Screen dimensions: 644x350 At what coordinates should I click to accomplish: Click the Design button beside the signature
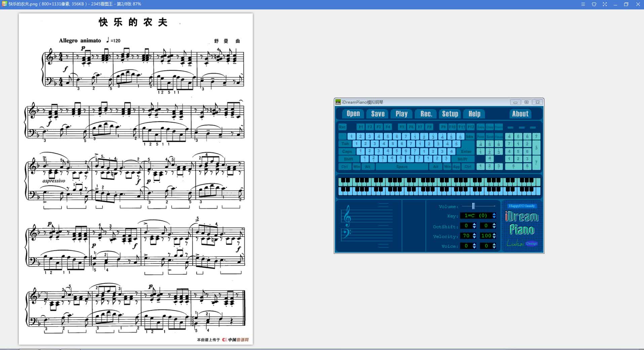click(x=532, y=243)
